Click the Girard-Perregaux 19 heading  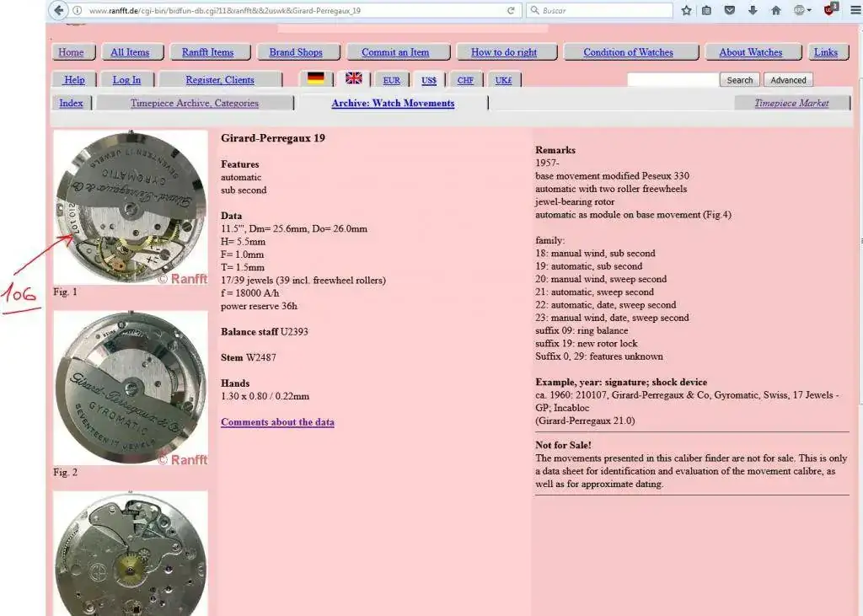point(273,138)
